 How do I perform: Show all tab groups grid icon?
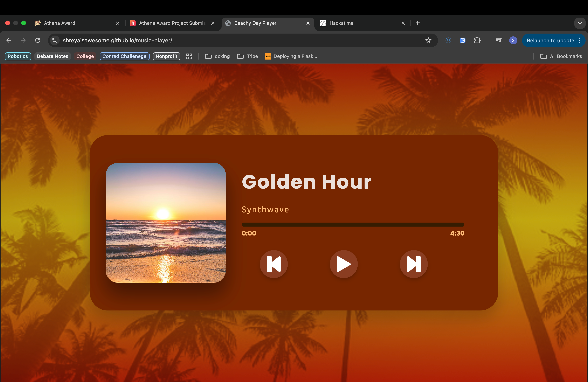pos(189,56)
